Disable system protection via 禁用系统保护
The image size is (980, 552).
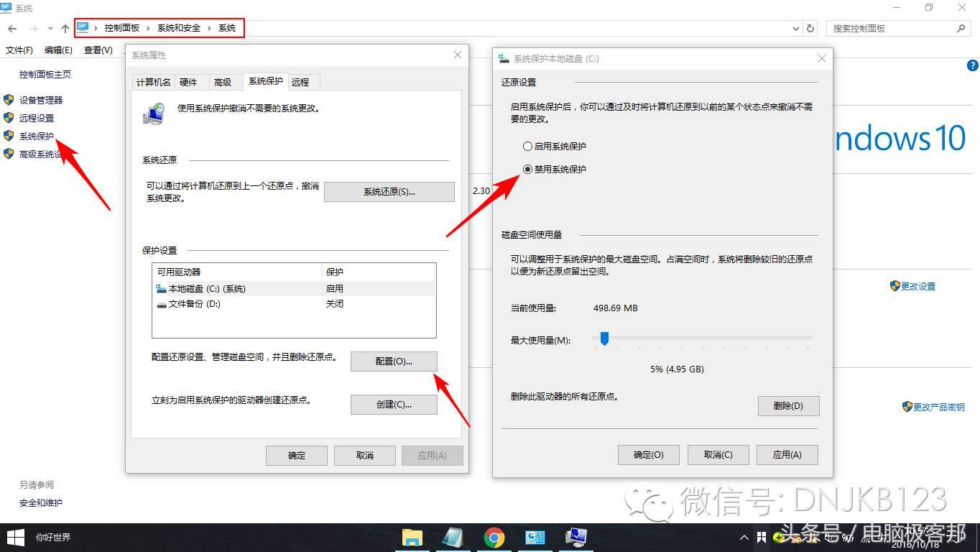(x=527, y=169)
